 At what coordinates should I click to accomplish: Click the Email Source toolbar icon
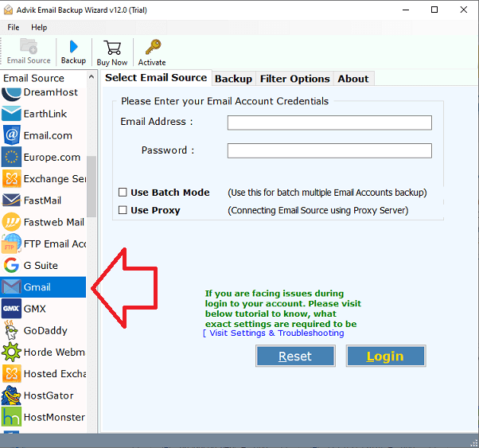(29, 46)
